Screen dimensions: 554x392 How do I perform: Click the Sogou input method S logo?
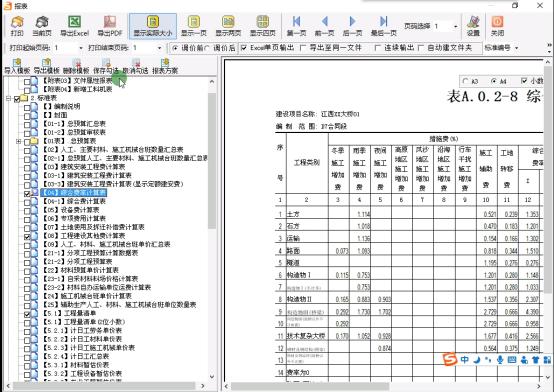pyautogui.click(x=450, y=359)
